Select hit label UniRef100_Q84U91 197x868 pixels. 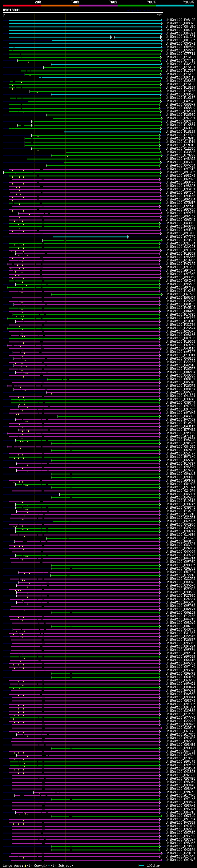(x=180, y=33)
